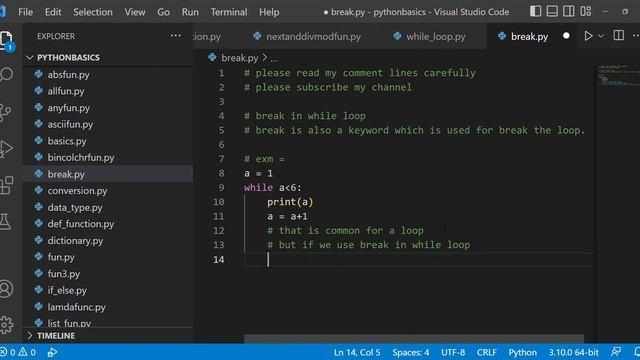Click break.py breadcrumb item
This screenshot has width=640, height=360.
[233, 58]
